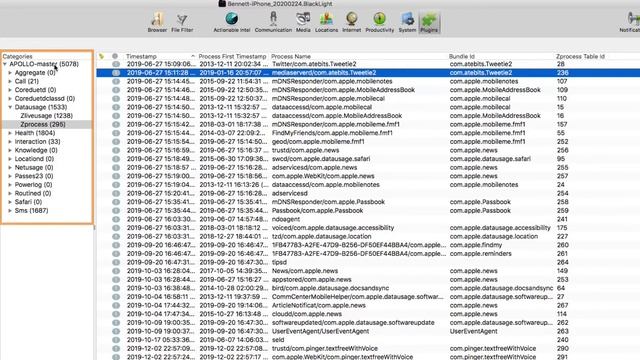Select the Plugins toolbar icon

[x=429, y=22]
